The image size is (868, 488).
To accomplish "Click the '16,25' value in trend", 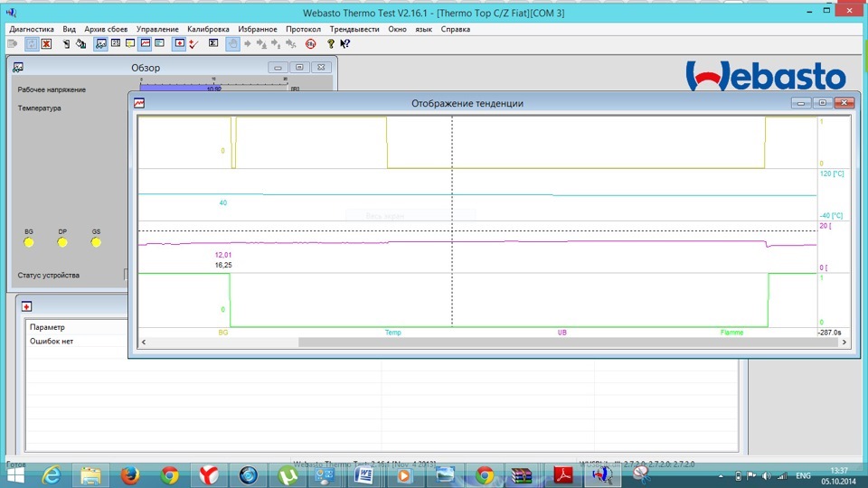I will coord(223,265).
